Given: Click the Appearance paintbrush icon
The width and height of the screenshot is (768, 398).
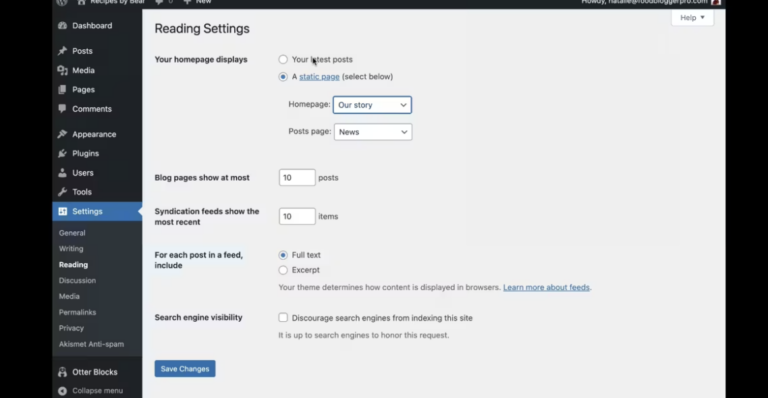Looking at the screenshot, I should (x=62, y=134).
